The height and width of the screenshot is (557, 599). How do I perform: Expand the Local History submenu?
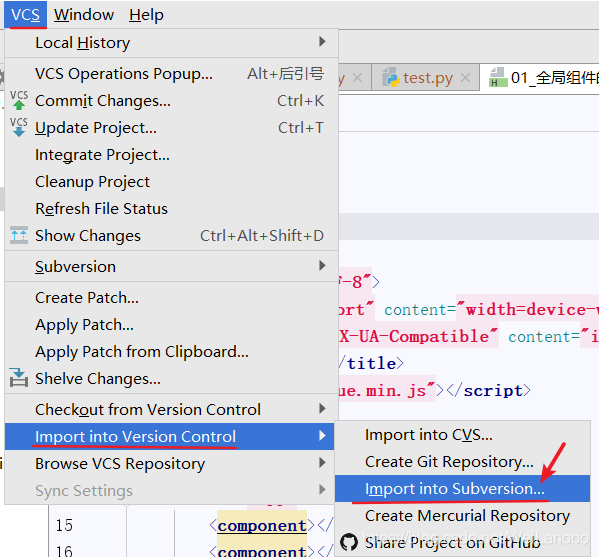point(172,42)
